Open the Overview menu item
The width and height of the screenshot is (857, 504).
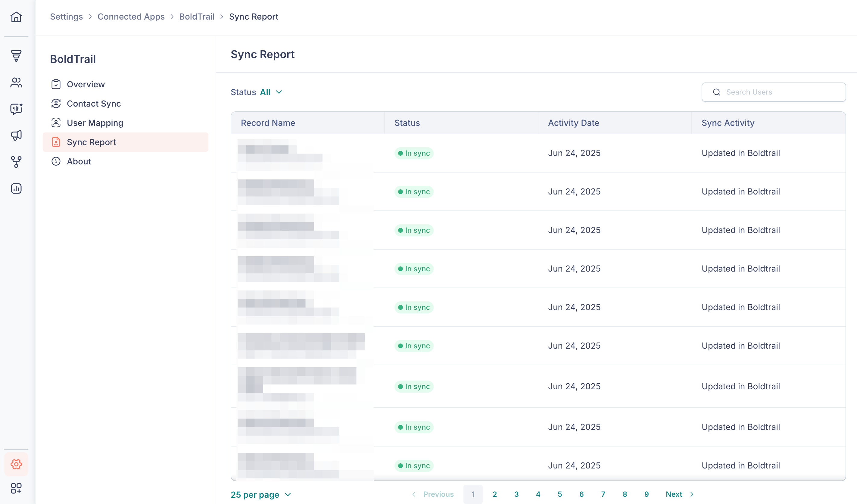click(x=126, y=84)
